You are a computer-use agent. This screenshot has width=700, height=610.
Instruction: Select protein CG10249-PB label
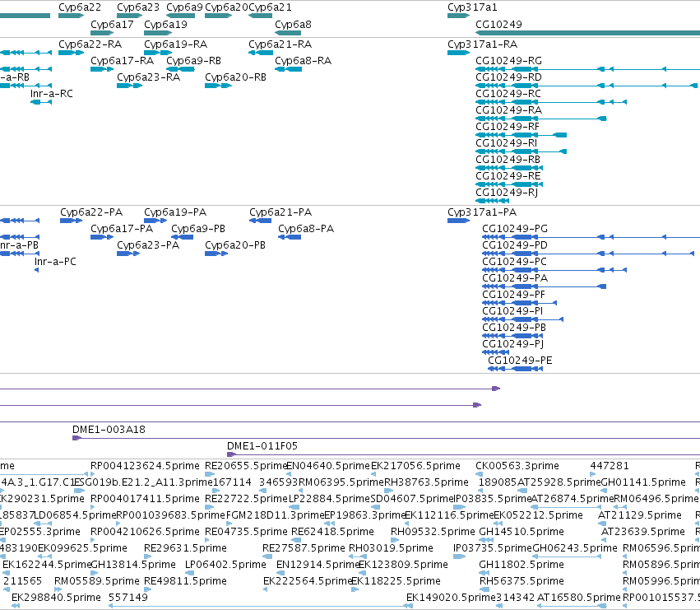pyautogui.click(x=514, y=328)
